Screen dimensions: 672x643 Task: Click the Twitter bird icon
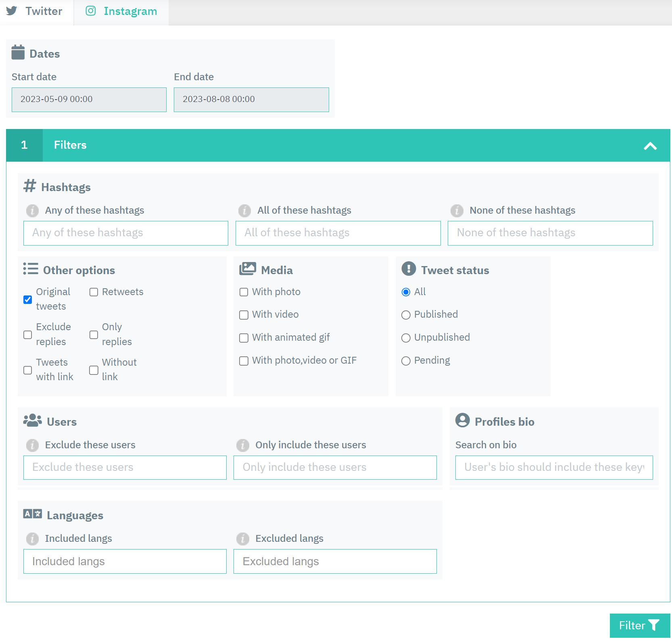click(12, 11)
